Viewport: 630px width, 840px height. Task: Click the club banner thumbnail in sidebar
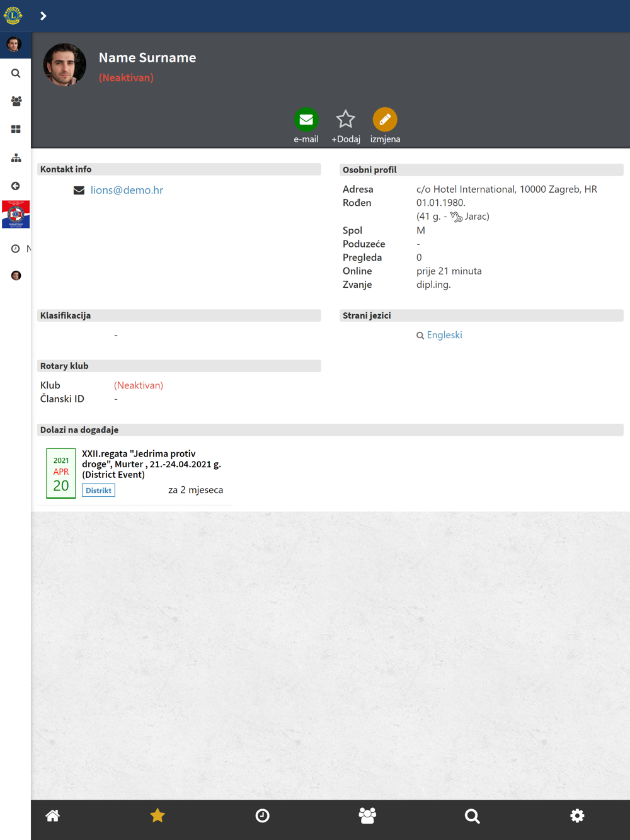coord(16,215)
